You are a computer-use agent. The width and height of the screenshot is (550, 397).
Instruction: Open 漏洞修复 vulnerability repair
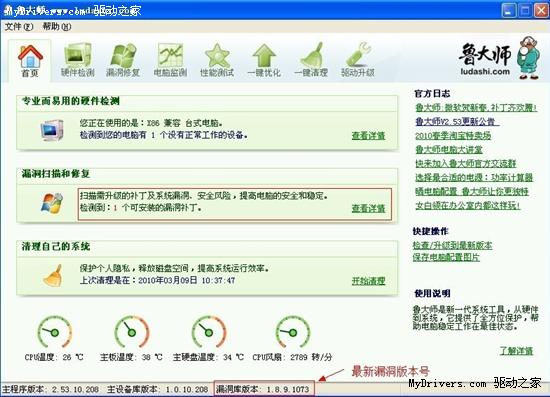[x=123, y=60]
